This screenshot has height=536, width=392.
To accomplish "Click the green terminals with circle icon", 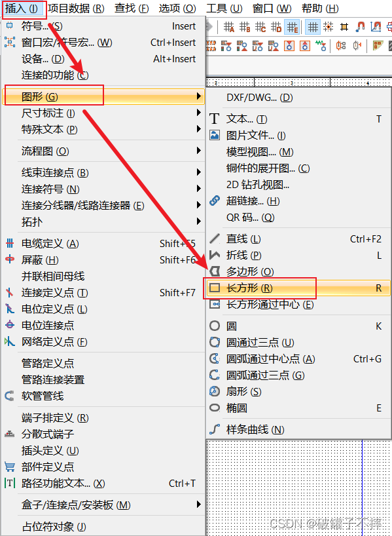I will coord(321,46).
